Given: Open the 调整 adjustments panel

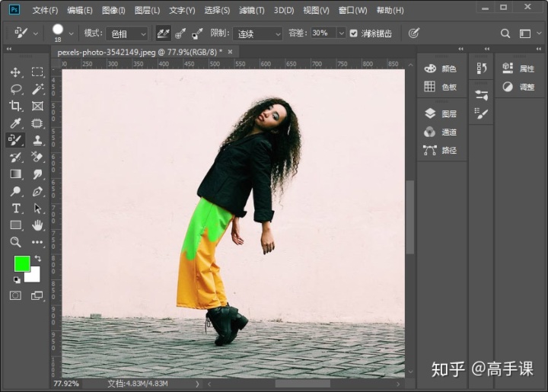Looking at the screenshot, I should click(x=518, y=87).
